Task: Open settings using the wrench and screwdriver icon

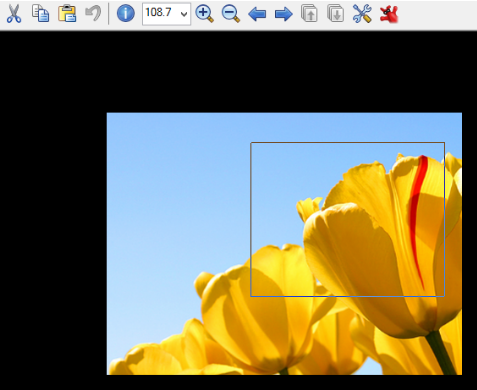Action: point(362,14)
